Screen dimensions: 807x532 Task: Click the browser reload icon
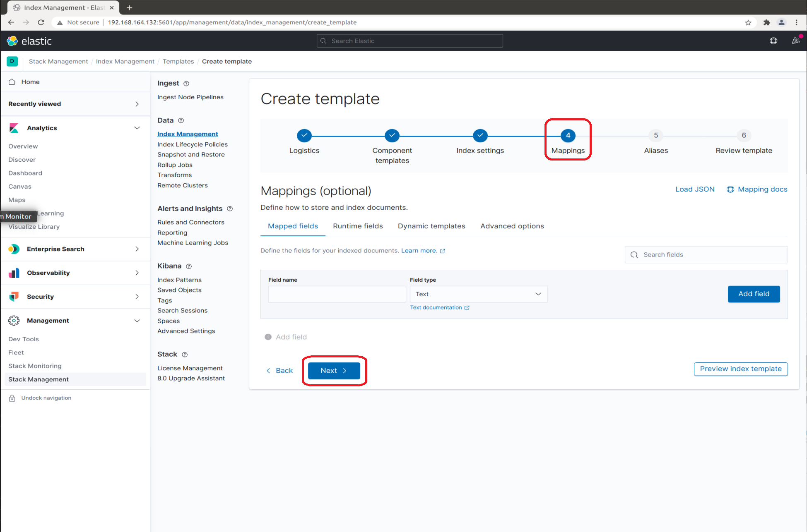tap(41, 22)
